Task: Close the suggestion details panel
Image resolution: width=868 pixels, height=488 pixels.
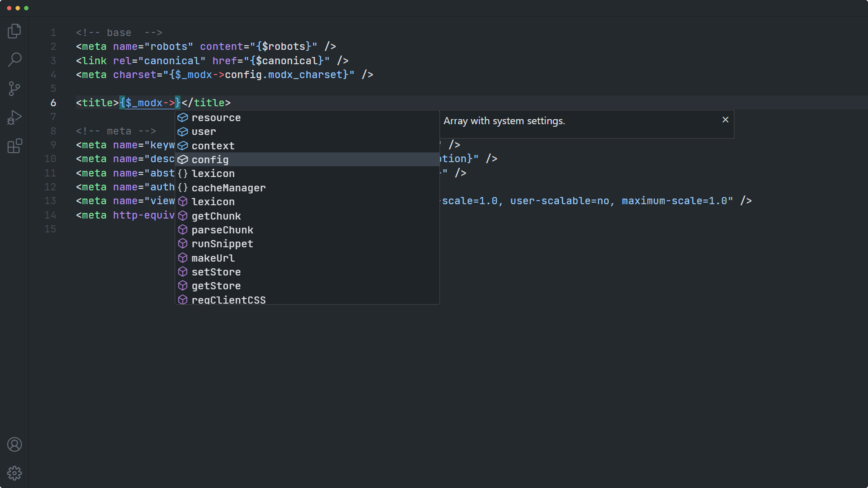Action: [725, 120]
